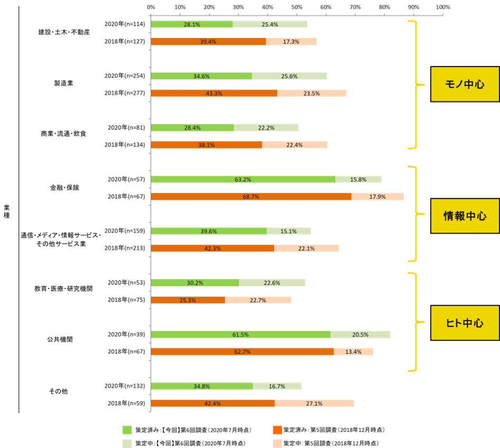Click the ヒト中心 yellow label box
Screen dimensions: 500x448
(x=465, y=323)
